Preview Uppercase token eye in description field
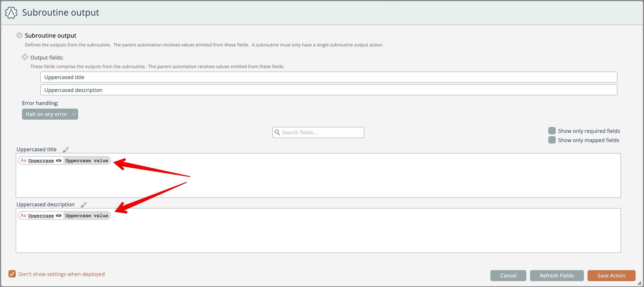This screenshot has width=644, height=287. (59, 216)
